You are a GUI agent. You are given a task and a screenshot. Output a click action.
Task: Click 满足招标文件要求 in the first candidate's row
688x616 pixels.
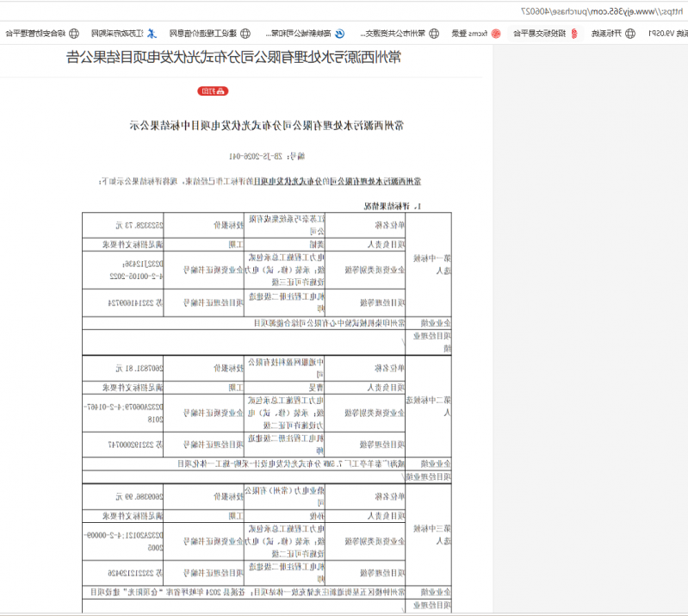[x=133, y=245]
